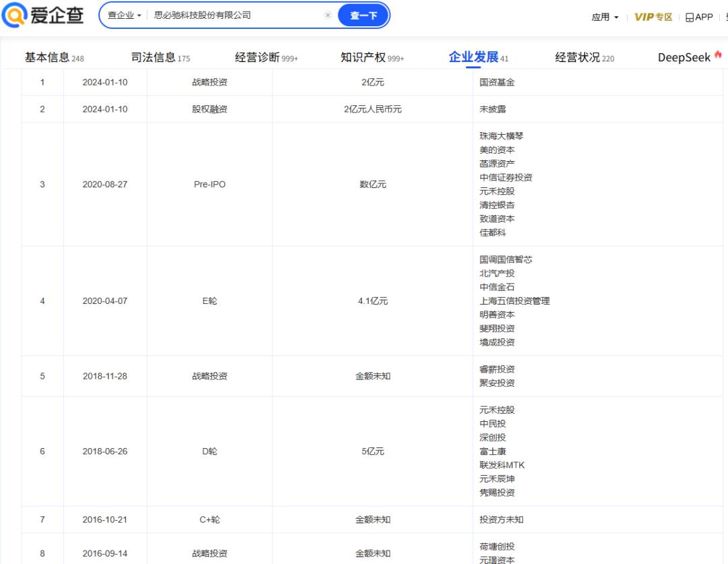Clear the search box with the X icon
Viewport: 728px width, 564px height.
pos(328,15)
